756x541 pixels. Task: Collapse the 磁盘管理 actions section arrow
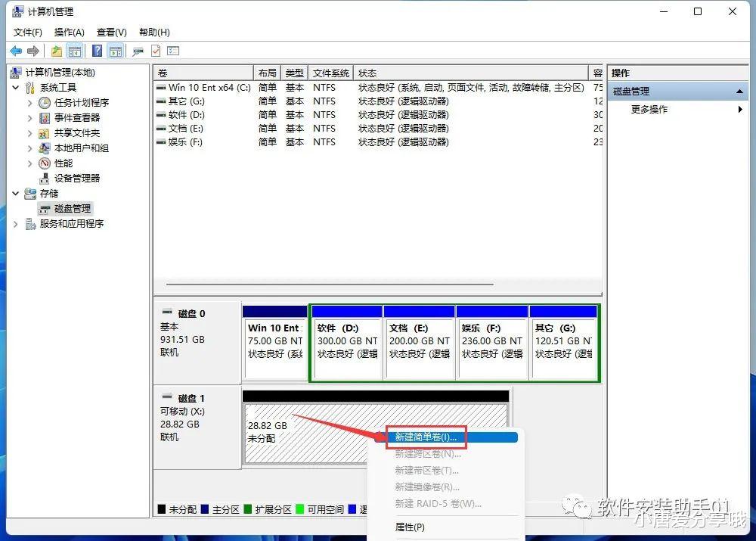739,92
